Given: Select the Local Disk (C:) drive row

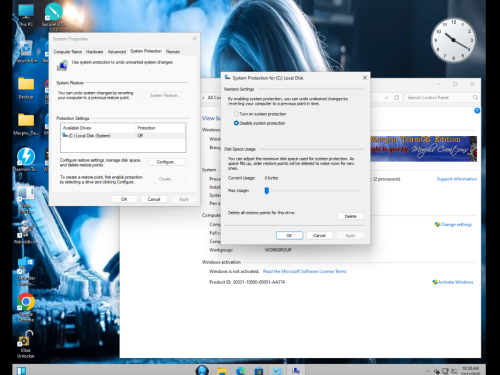Looking at the screenshot, I should coord(123,136).
